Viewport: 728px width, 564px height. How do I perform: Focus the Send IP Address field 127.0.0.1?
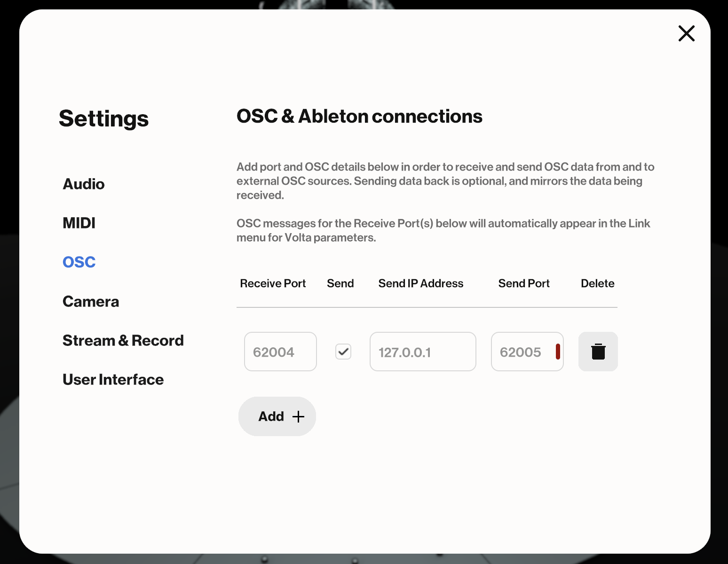tap(423, 352)
